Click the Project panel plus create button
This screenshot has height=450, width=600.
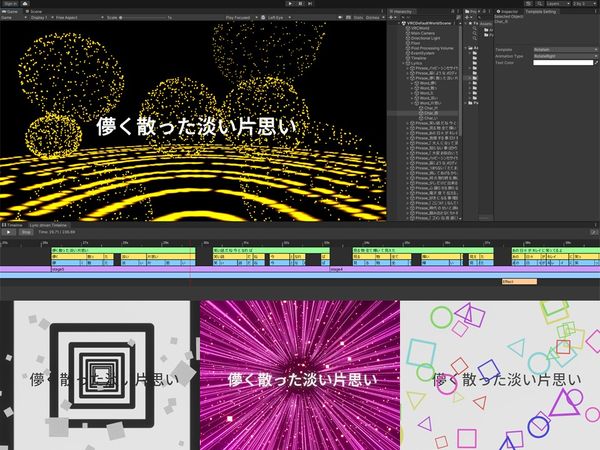pyautogui.click(x=468, y=18)
